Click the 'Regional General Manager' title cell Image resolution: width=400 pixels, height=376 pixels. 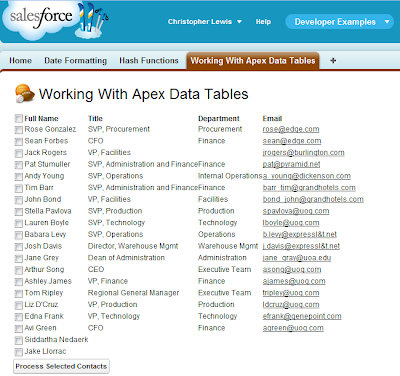(133, 293)
